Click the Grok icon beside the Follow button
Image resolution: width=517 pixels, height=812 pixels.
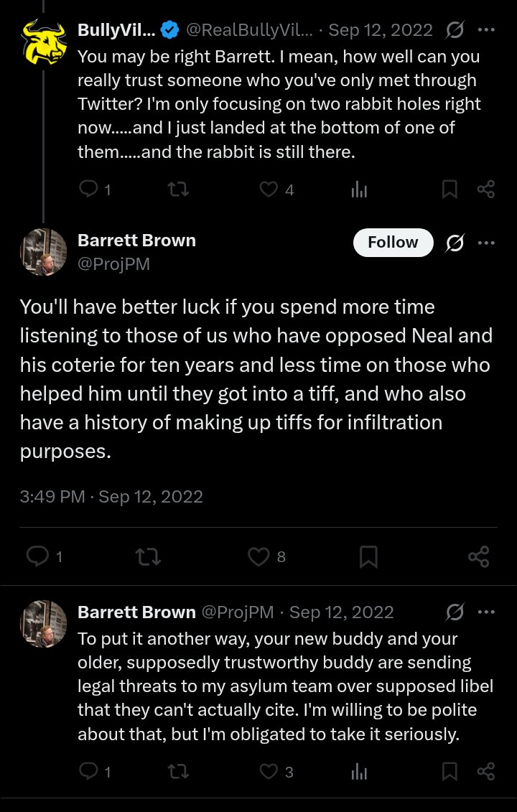point(455,243)
